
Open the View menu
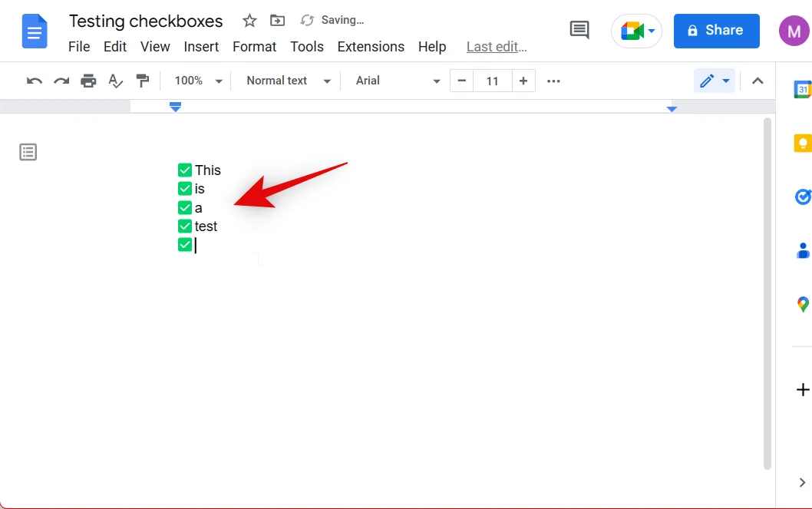155,47
